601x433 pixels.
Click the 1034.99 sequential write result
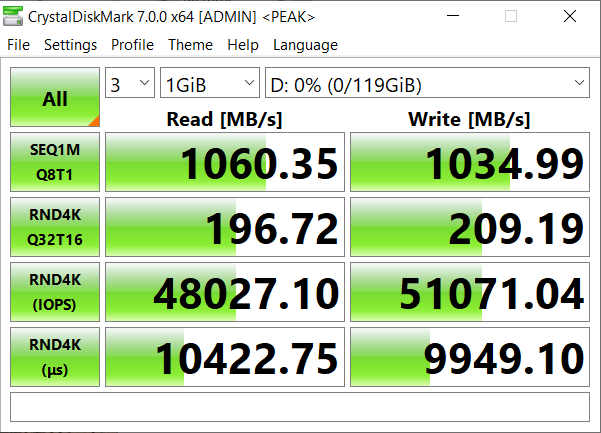[470, 162]
